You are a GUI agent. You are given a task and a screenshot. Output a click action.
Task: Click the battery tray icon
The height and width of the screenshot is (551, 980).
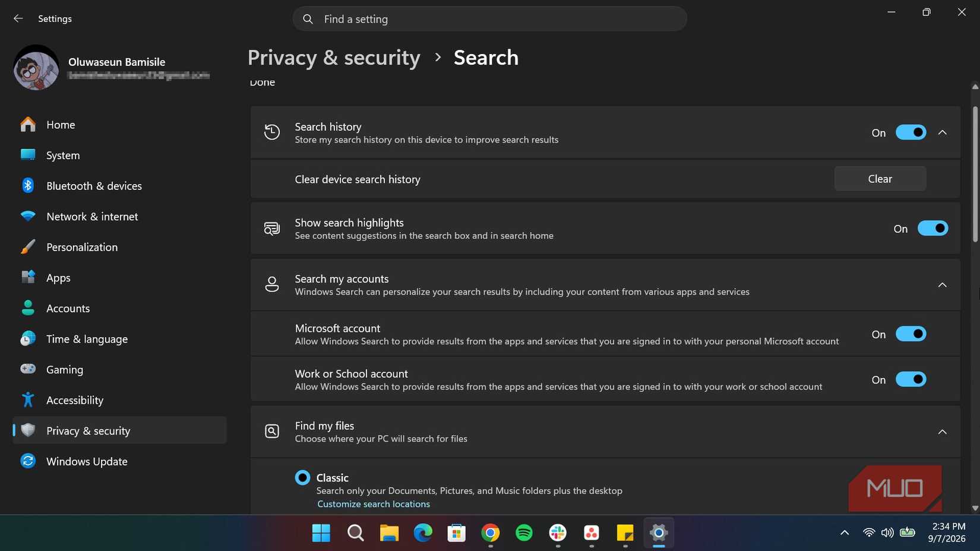click(907, 533)
